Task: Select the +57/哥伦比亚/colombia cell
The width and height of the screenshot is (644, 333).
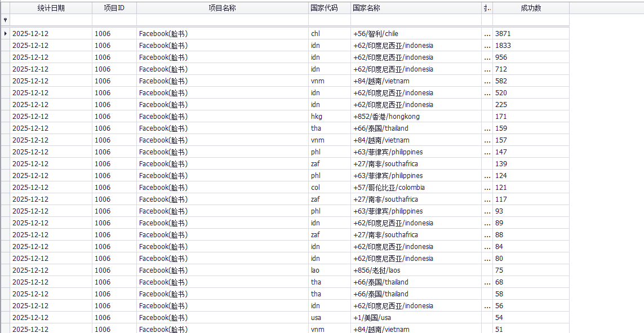Action: coord(416,187)
